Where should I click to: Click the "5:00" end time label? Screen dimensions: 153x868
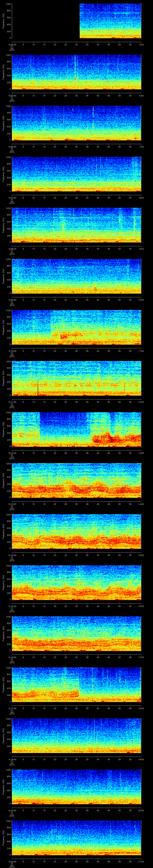click(x=141, y=44)
